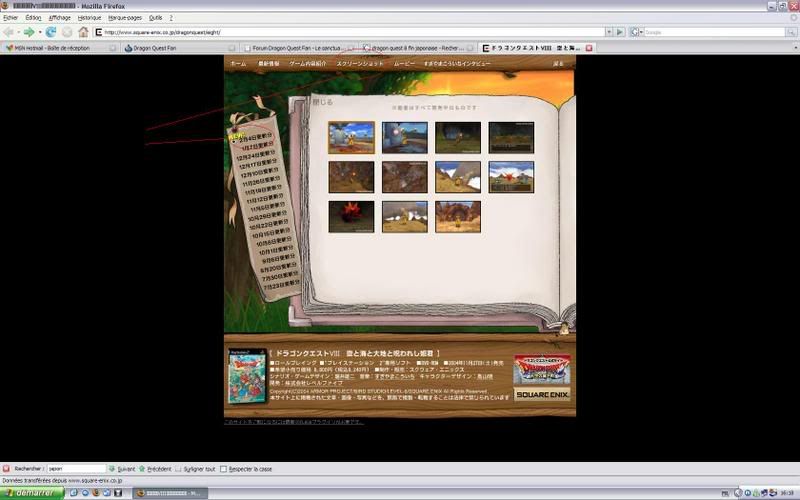Image resolution: width=800 pixels, height=500 pixels.
Task: Open the Édition menu
Action: tap(33, 17)
